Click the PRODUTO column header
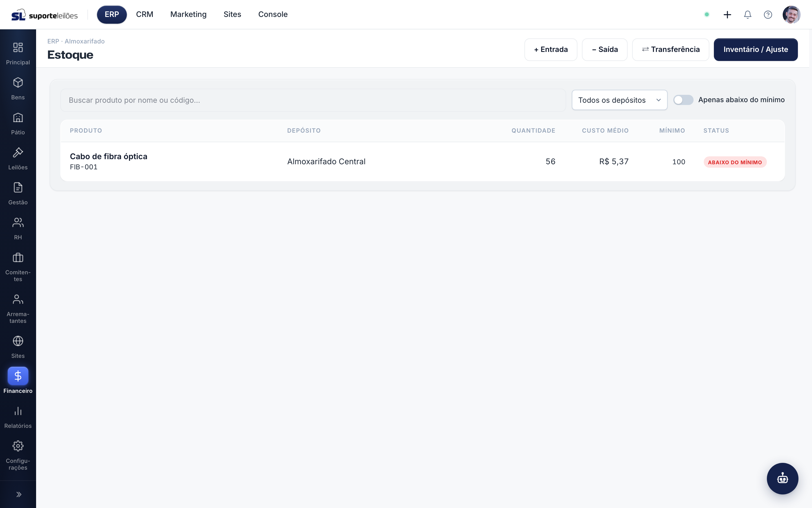 (86, 130)
